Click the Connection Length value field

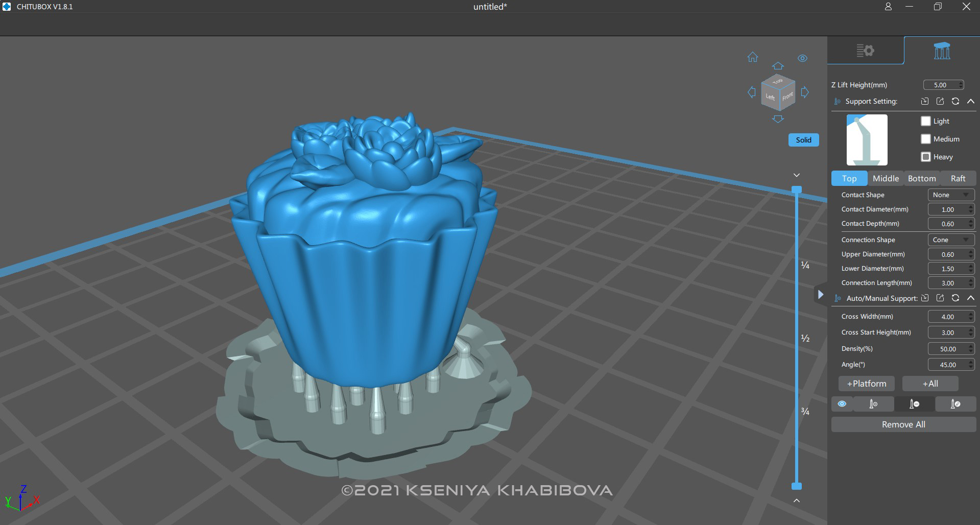[x=951, y=283]
